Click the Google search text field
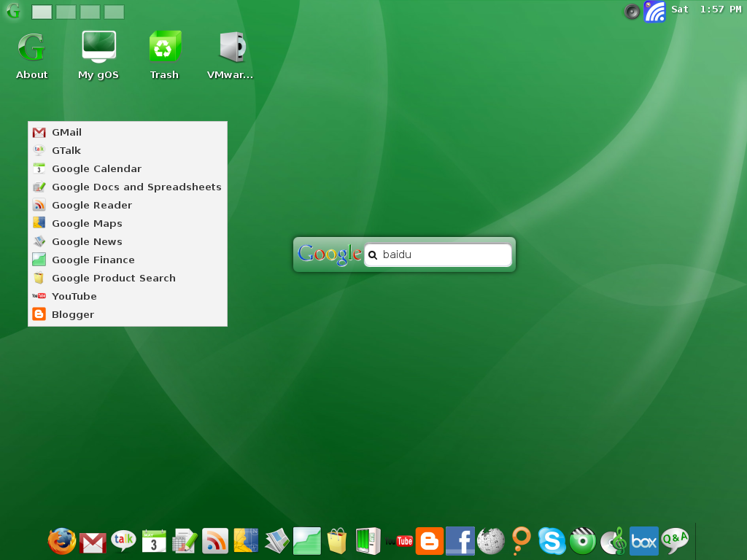 click(444, 255)
